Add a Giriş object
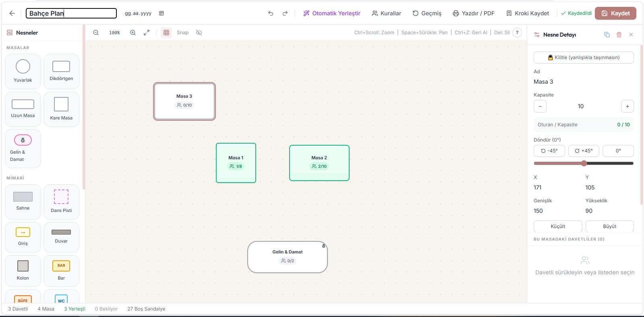The height and width of the screenshot is (317, 644). tap(23, 237)
